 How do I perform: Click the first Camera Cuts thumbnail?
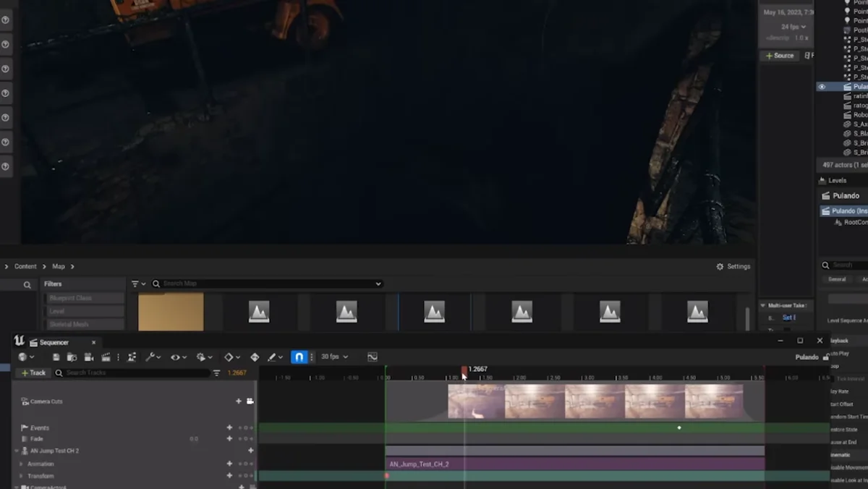[476, 401]
